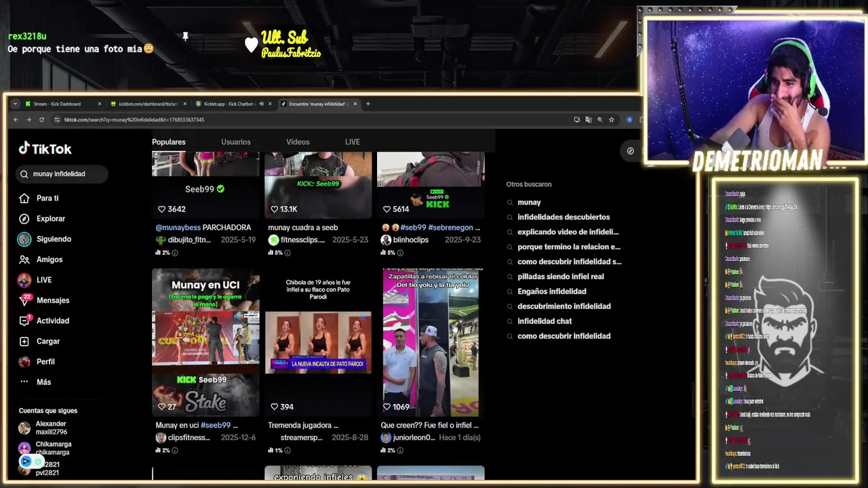Reload the TikTok page
Image resolution: width=868 pixels, height=488 pixels.
pos(41,120)
